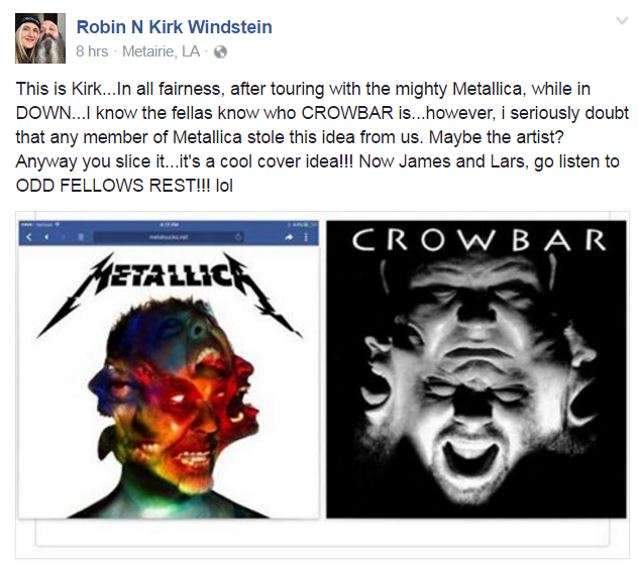Open the Crowbar album cover image
This screenshot has height=567, width=638.
click(x=476, y=370)
